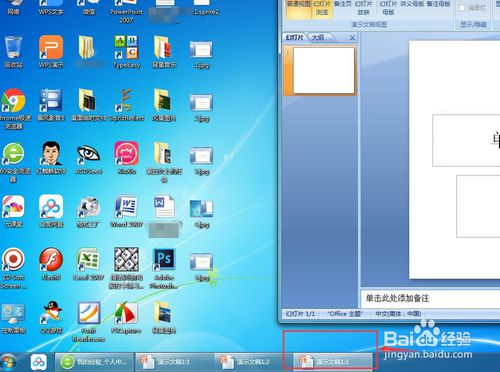Click the title placeholder on the slide
Screen dimensions: 500x372
click(x=466, y=140)
